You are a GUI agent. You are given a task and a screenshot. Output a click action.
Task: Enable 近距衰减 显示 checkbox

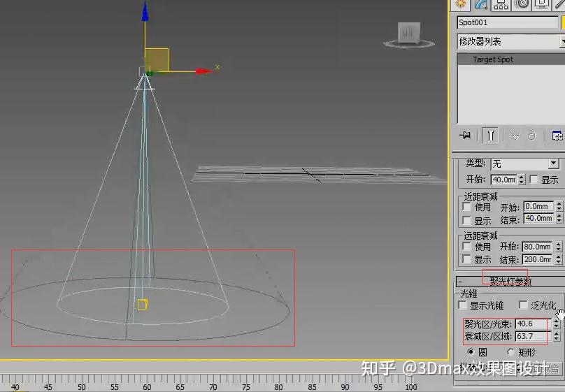(466, 220)
